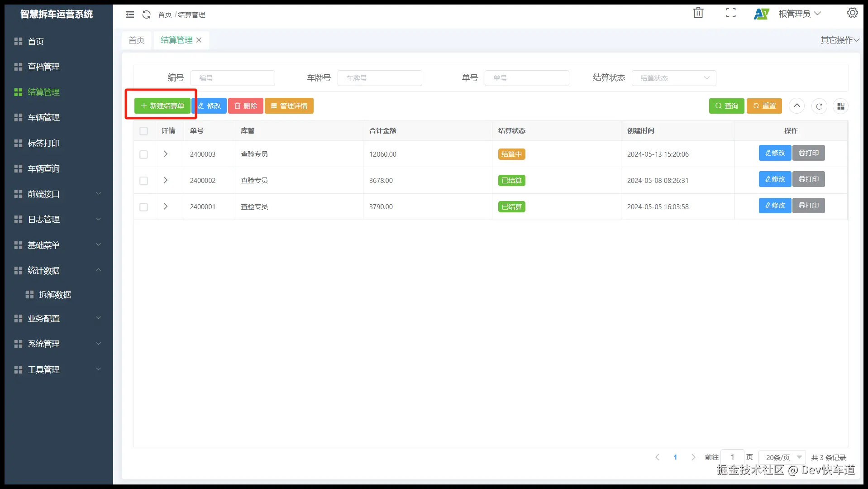The height and width of the screenshot is (489, 868).
Task: Focus the 编号 input field
Action: 233,78
